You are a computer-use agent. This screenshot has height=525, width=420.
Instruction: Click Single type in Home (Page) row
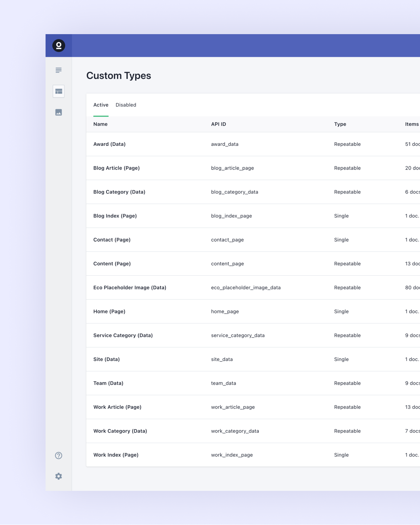tap(341, 312)
